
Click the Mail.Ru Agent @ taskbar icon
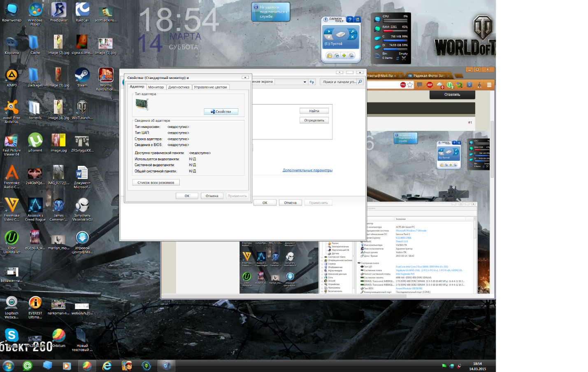click(x=28, y=365)
